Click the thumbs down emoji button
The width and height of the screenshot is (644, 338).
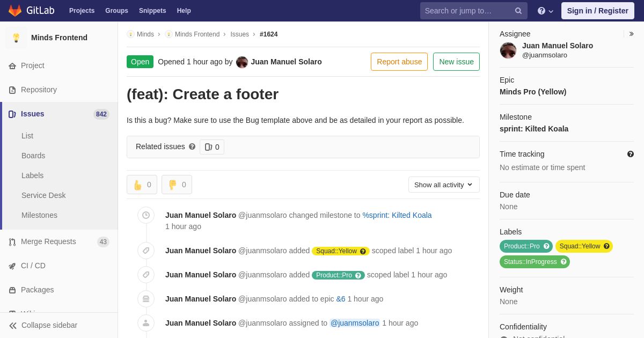click(x=177, y=185)
